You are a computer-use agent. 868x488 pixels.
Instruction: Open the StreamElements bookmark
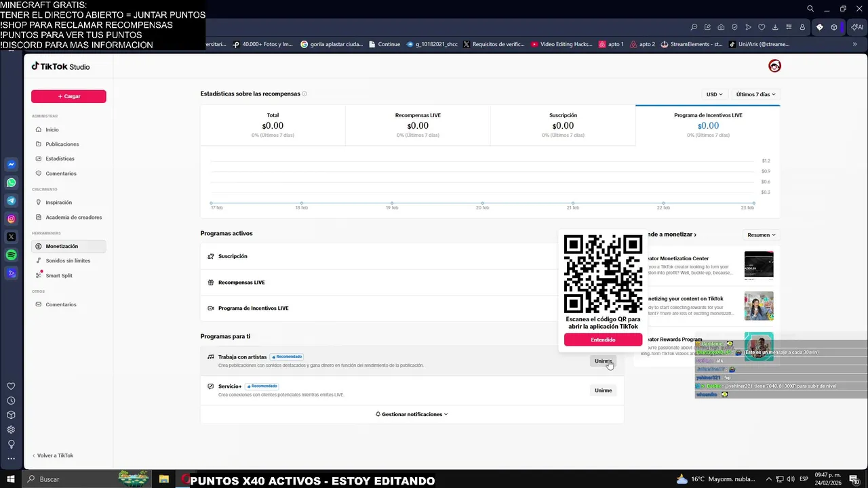coord(692,44)
